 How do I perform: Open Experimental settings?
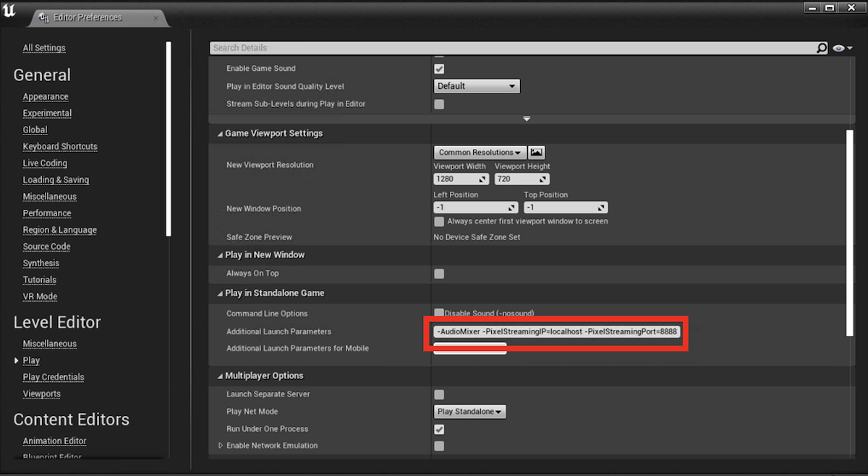(x=47, y=114)
